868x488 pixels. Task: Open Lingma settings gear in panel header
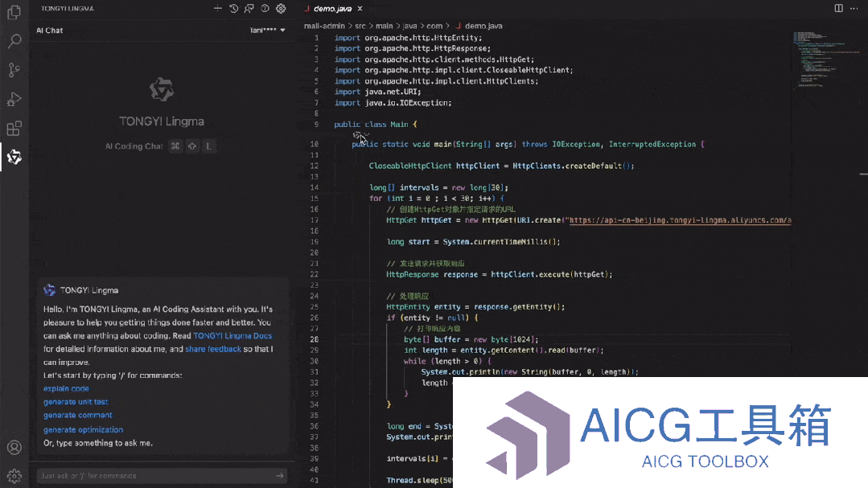(x=282, y=8)
